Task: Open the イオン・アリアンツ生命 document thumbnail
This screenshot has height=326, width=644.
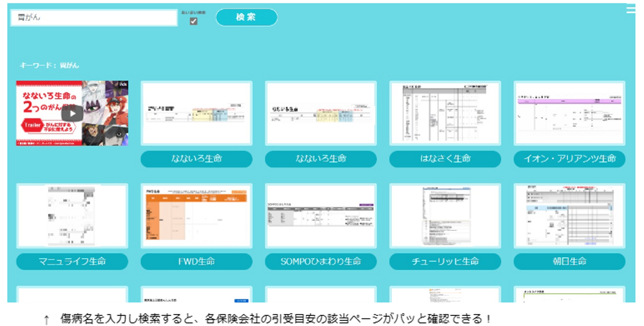Action: (569, 113)
